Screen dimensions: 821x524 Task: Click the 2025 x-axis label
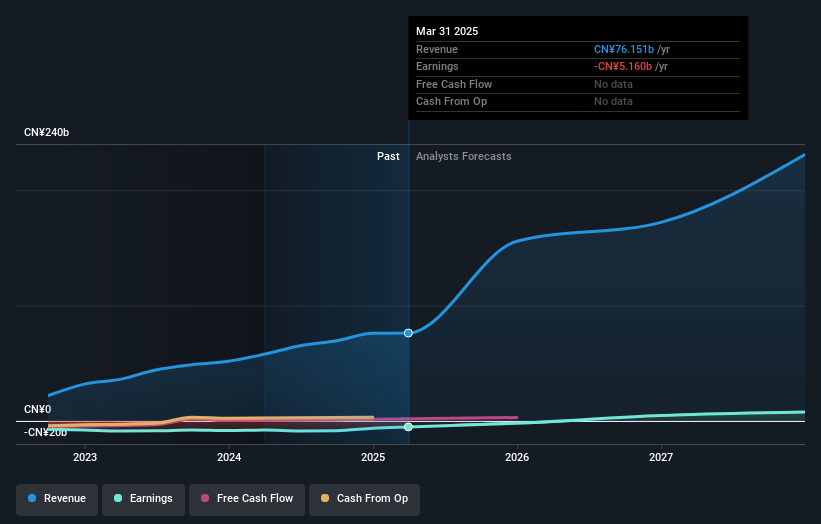tap(373, 457)
